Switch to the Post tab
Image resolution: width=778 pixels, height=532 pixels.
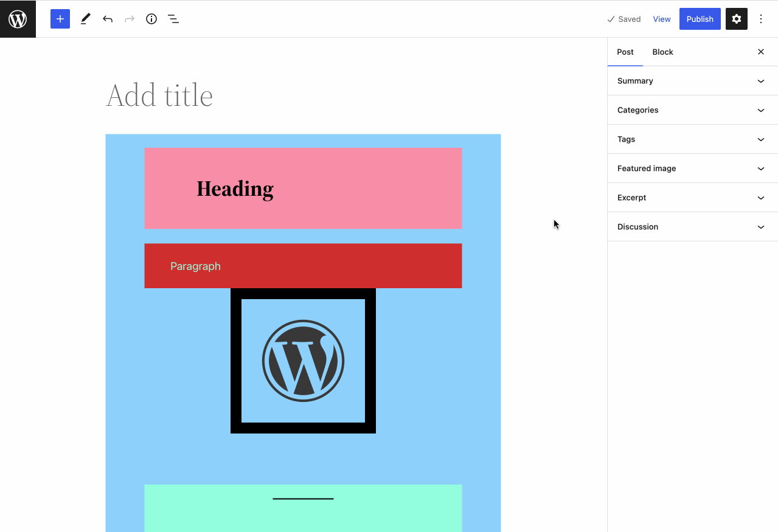(625, 52)
